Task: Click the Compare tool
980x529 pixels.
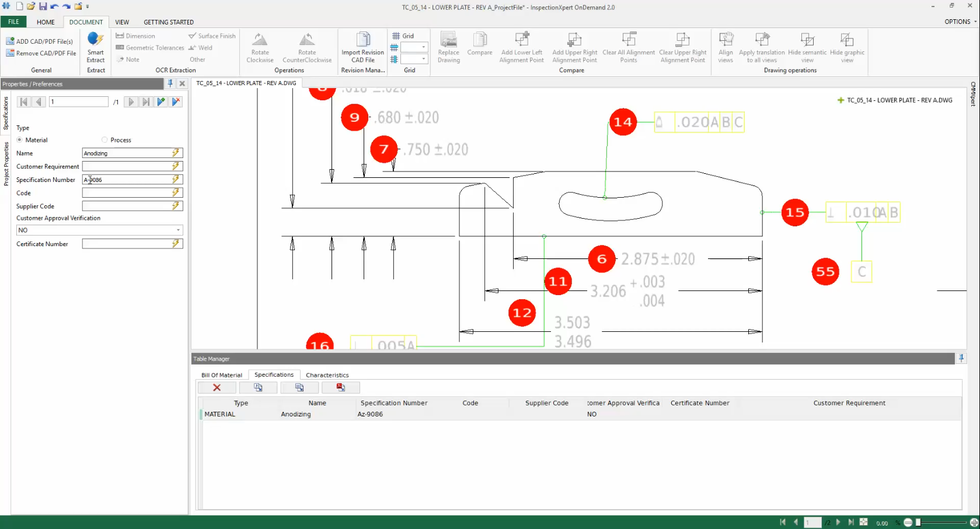Action: [x=479, y=48]
